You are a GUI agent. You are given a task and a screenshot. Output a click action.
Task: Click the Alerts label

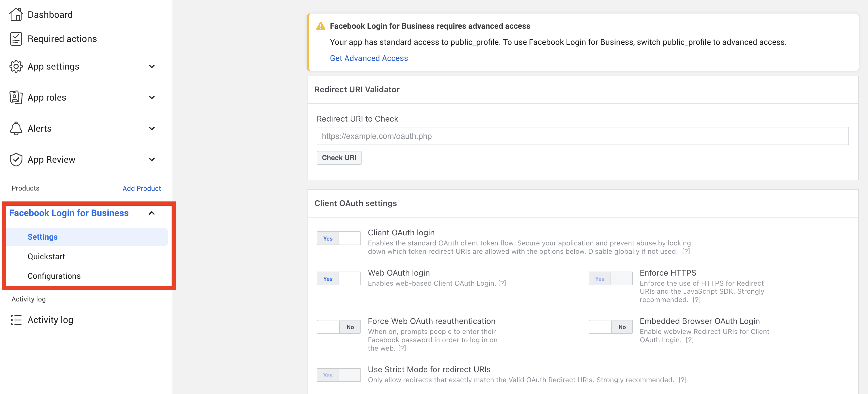pos(39,128)
